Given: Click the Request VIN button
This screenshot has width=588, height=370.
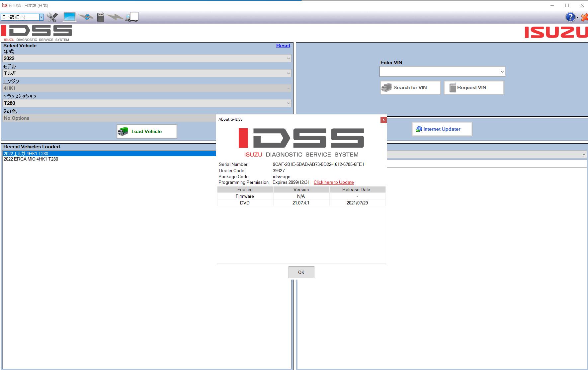Looking at the screenshot, I should pos(474,87).
